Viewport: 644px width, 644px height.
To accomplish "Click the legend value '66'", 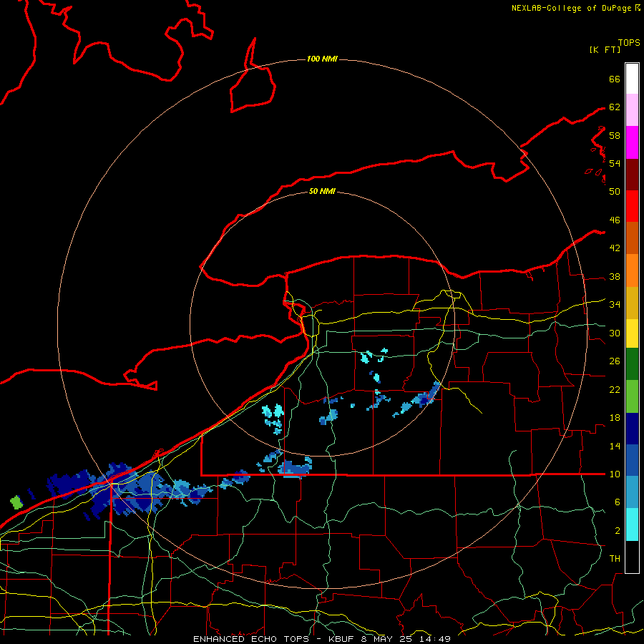I will click(615, 79).
